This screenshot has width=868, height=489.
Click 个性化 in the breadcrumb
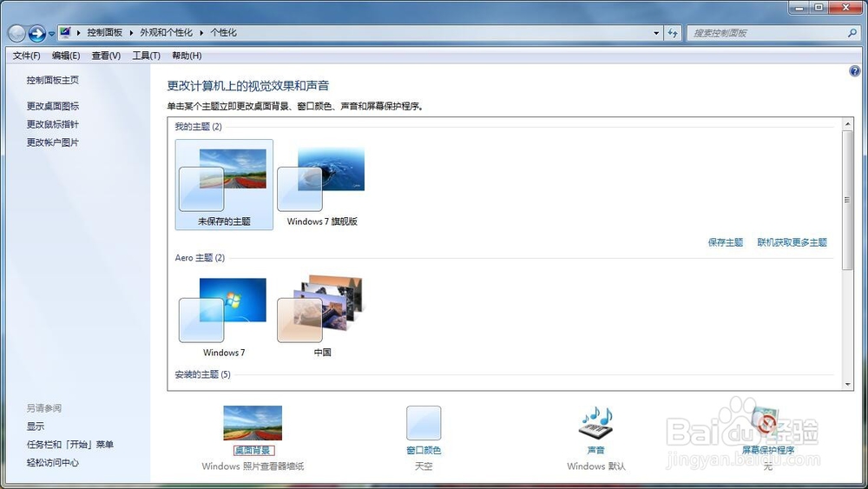[224, 33]
